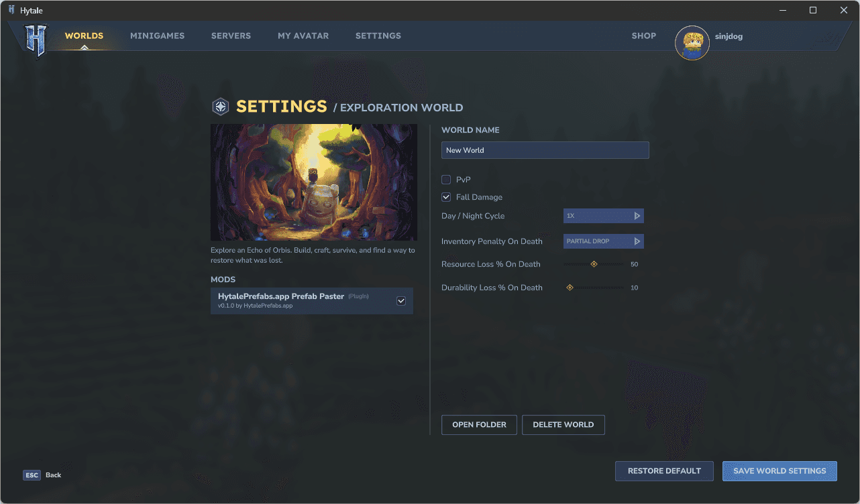Open the 1X day night cycle selector
This screenshot has height=504, width=860.
tap(598, 216)
